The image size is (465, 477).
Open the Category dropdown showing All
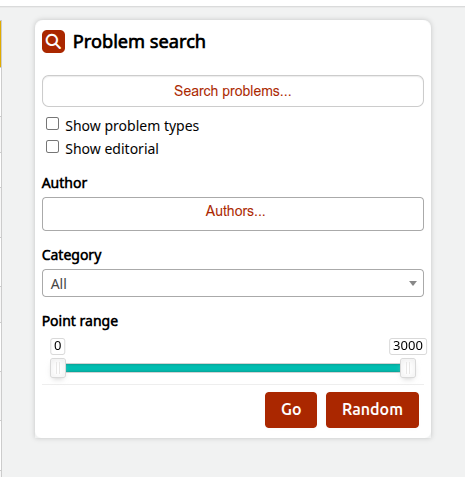coord(233,283)
